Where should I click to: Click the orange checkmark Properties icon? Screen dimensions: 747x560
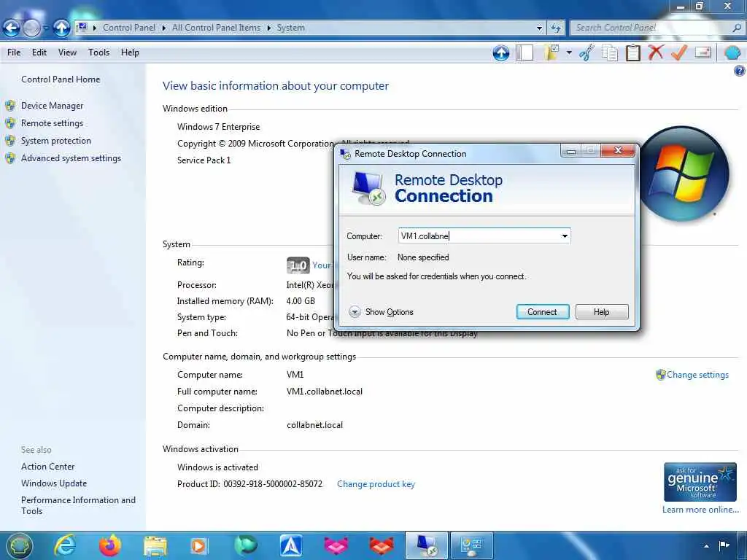679,52
